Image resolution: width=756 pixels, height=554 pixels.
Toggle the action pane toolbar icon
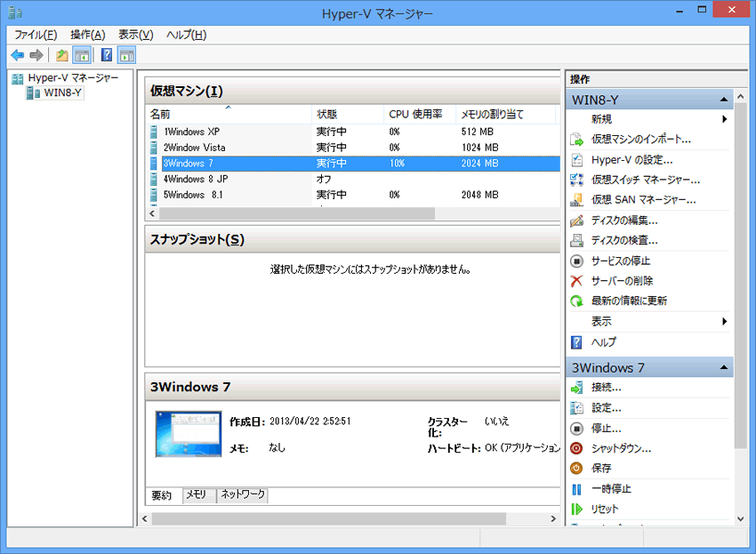(127, 55)
